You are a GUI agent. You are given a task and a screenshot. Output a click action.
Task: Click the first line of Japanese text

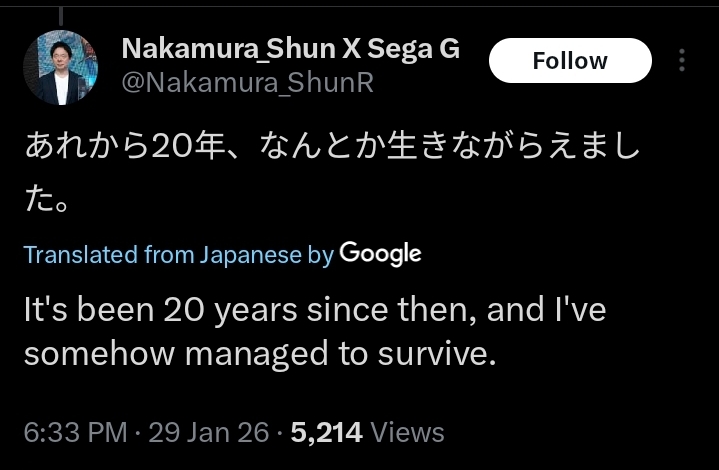331,151
